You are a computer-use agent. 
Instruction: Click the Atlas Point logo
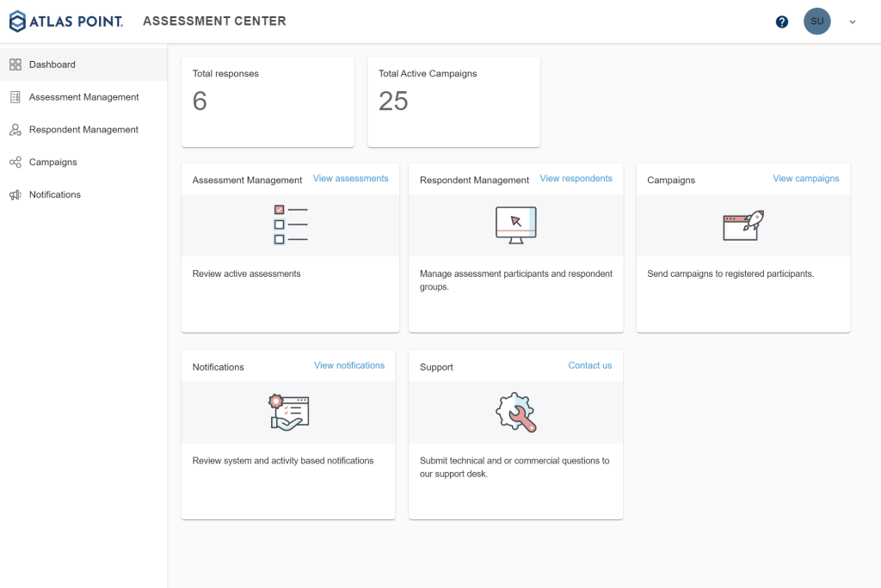[66, 21]
